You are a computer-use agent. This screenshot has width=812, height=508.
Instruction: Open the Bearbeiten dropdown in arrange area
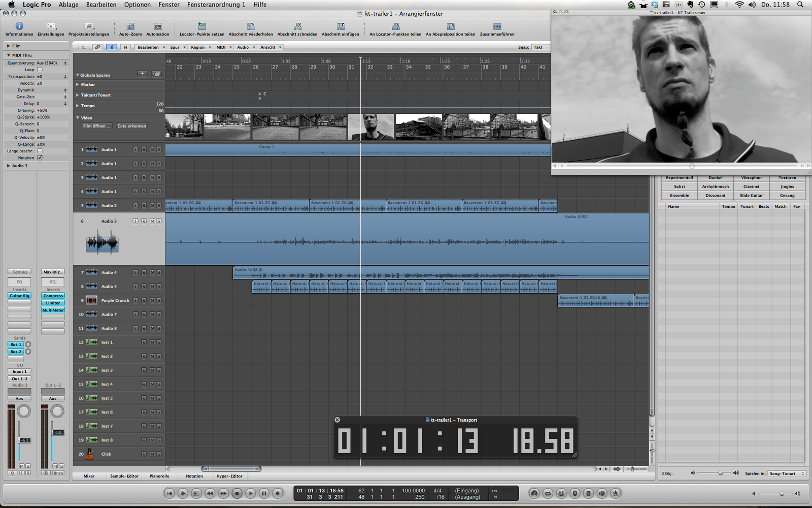tap(151, 47)
